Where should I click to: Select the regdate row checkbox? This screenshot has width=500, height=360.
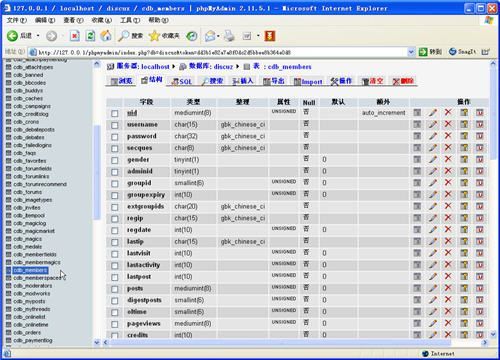115,231
